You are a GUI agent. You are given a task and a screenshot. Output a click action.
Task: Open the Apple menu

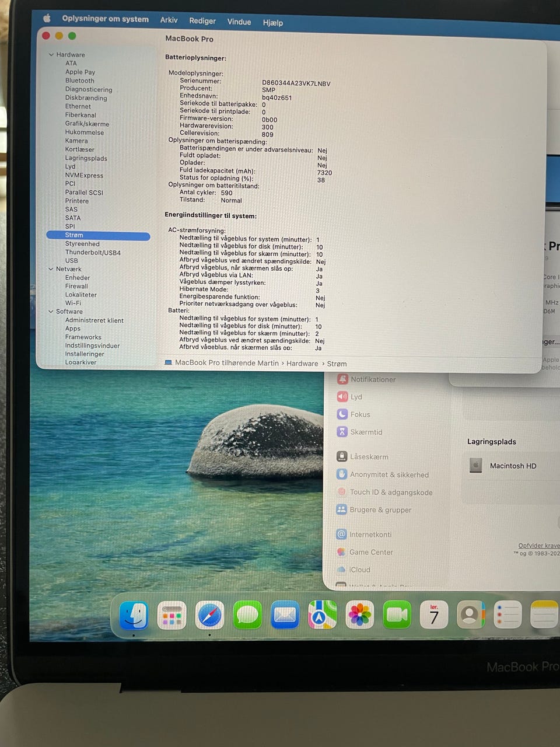pyautogui.click(x=47, y=18)
